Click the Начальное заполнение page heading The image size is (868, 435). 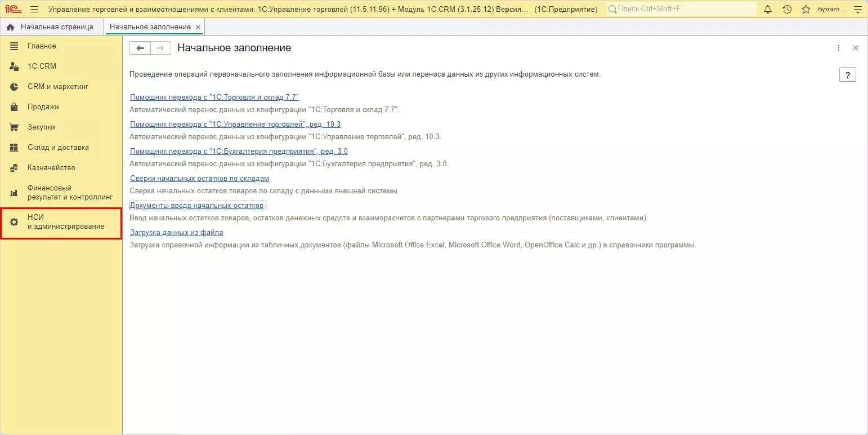234,48
